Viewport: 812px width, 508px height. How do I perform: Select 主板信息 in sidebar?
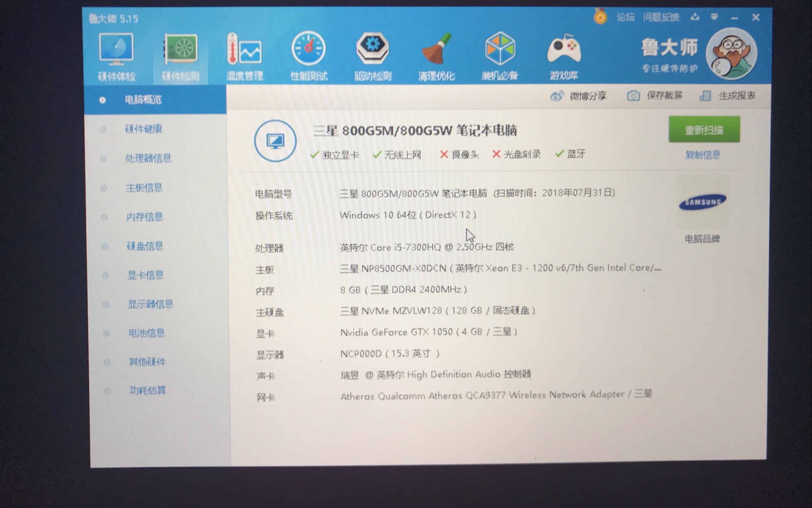tap(144, 187)
